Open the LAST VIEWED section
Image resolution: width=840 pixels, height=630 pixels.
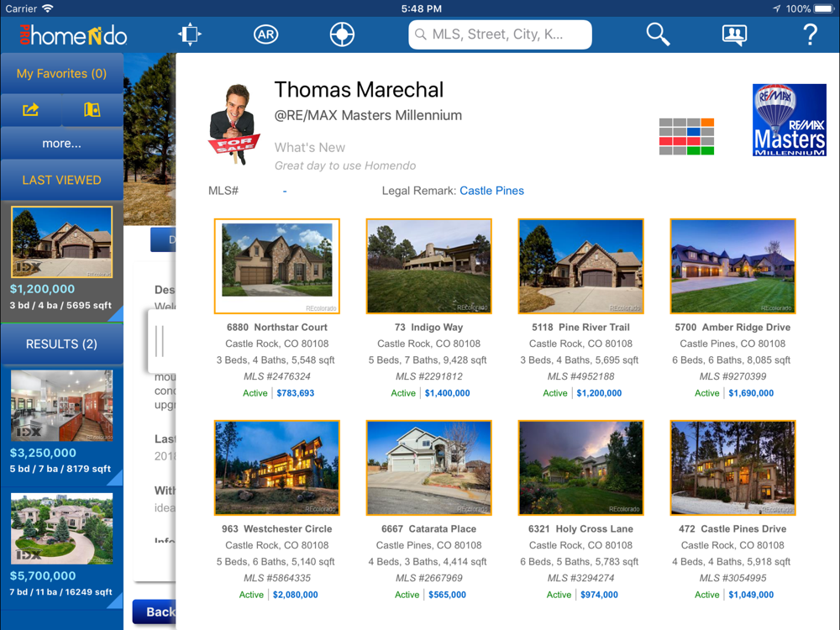[61, 180]
